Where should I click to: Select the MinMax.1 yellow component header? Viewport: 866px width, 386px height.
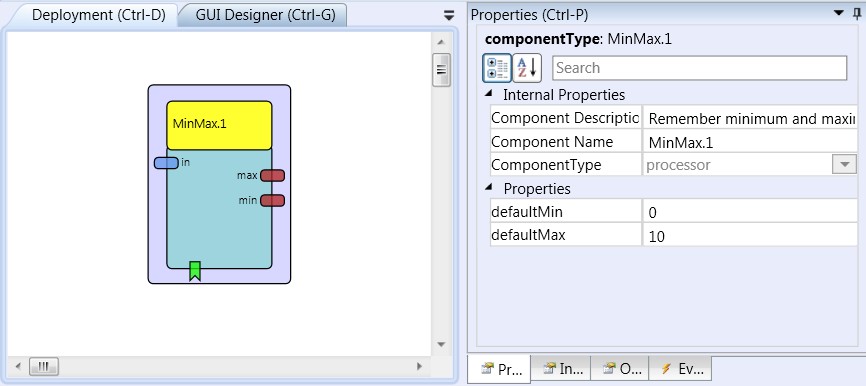(219, 125)
